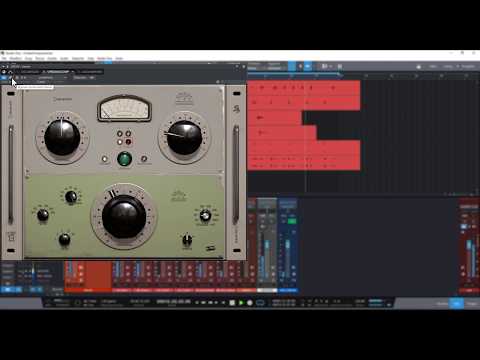
Task: Open the Transport menu
Action: point(78,58)
